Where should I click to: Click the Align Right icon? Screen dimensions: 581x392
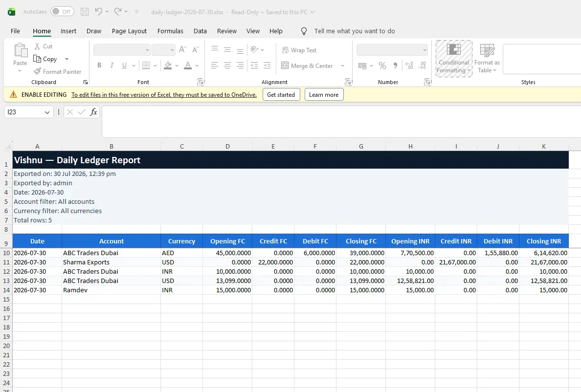click(x=240, y=65)
